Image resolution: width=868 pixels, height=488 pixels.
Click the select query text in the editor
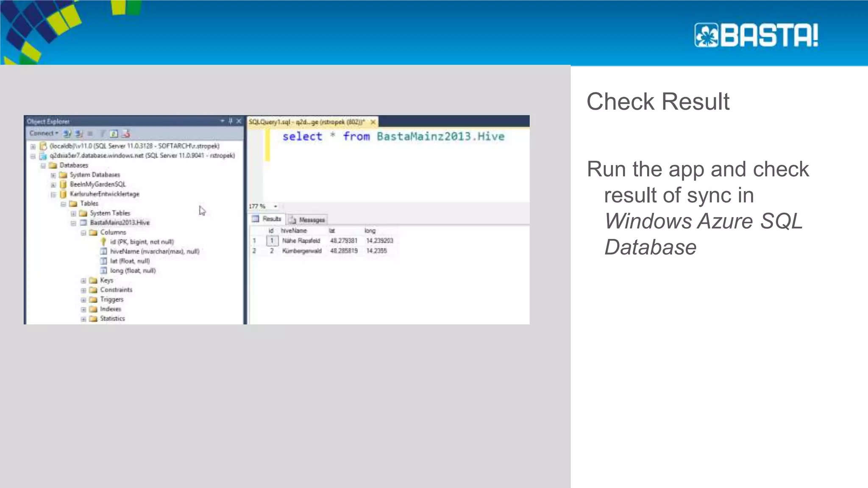[x=393, y=136]
